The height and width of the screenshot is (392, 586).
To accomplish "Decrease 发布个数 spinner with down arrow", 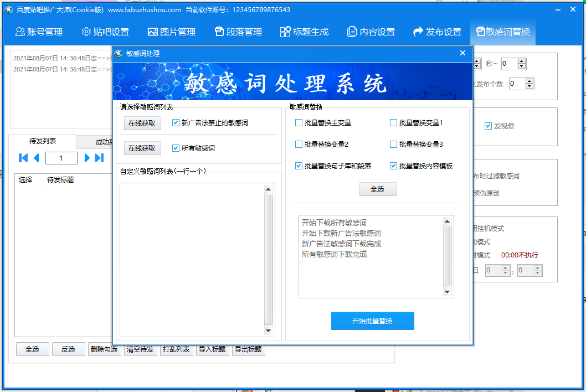I will pyautogui.click(x=530, y=86).
